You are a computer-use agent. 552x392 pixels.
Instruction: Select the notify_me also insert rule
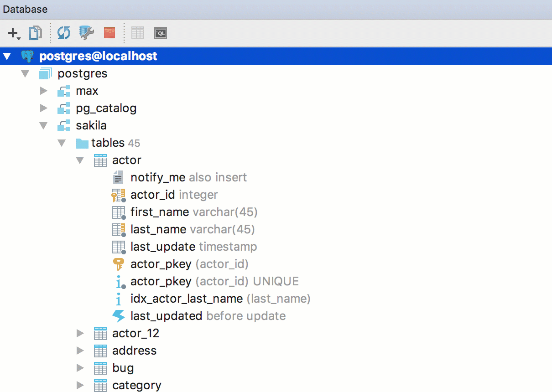point(157,177)
